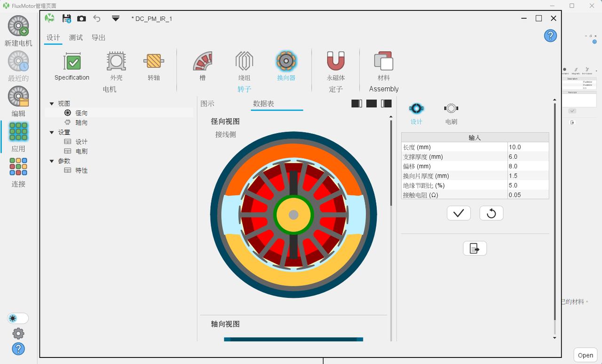Open the 材料 materials icon
This screenshot has height=364, width=602.
[384, 61]
